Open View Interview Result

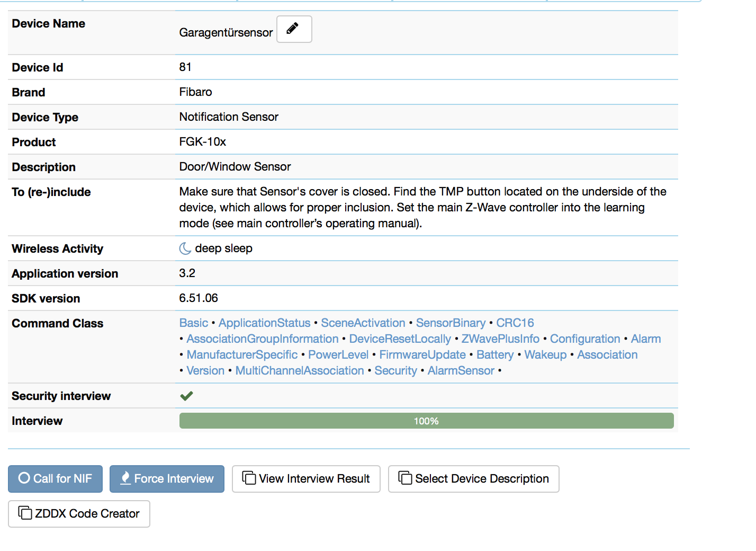pos(306,479)
